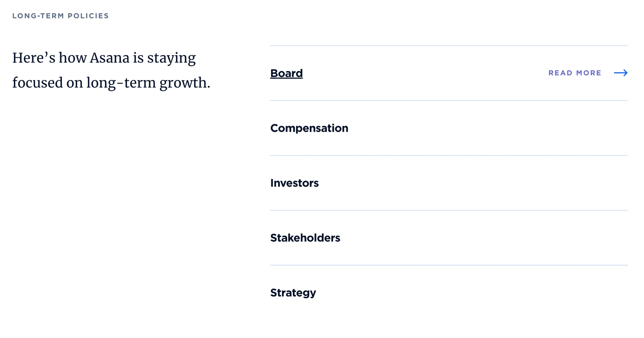This screenshot has height=338, width=644.
Task: Click blank area right of Stakeholders
Action: click(x=472, y=238)
